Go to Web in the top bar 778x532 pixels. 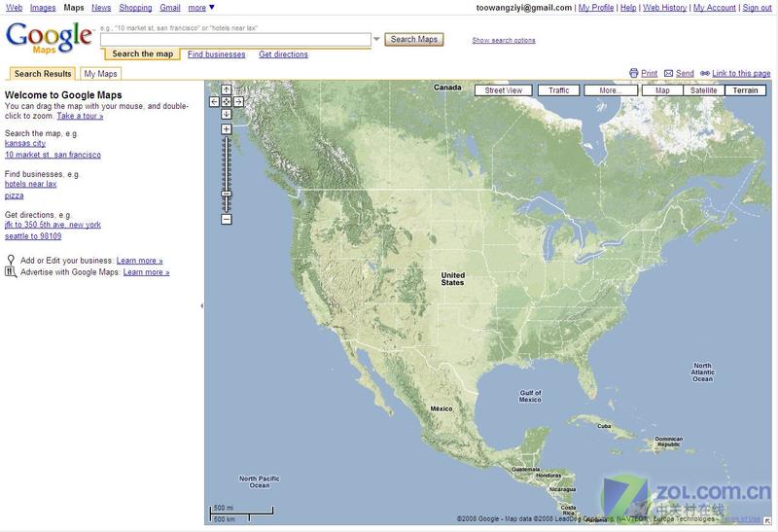14,8
